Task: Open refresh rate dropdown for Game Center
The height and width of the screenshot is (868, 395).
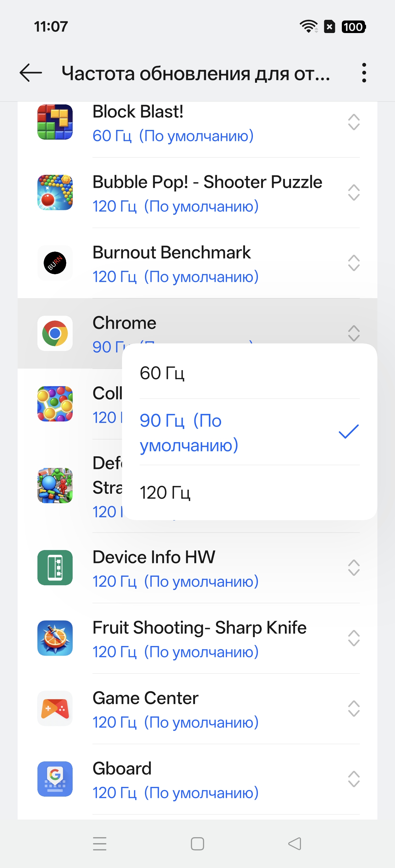Action: tap(353, 708)
